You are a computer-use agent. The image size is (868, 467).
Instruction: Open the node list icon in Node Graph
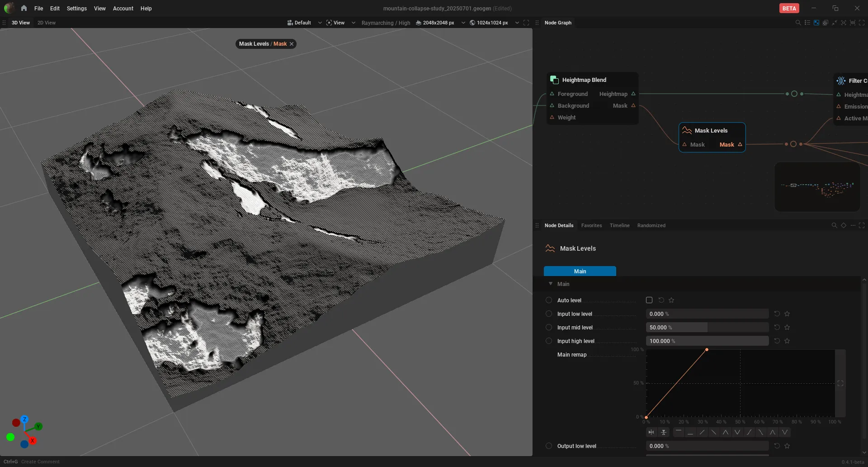807,23
